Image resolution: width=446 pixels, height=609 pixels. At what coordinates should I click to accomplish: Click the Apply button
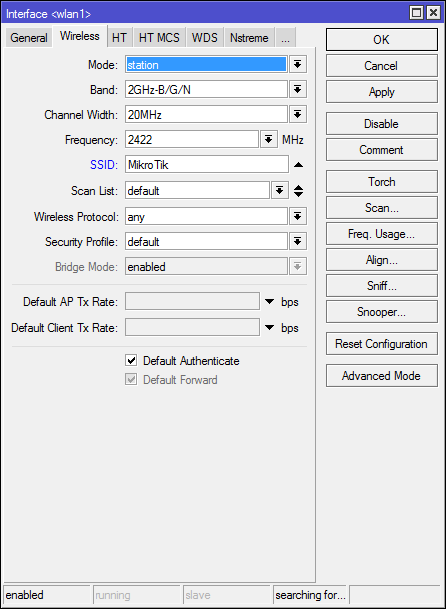coord(382,92)
